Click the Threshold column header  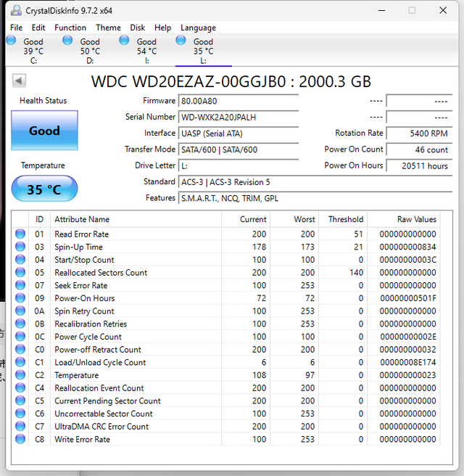343,219
